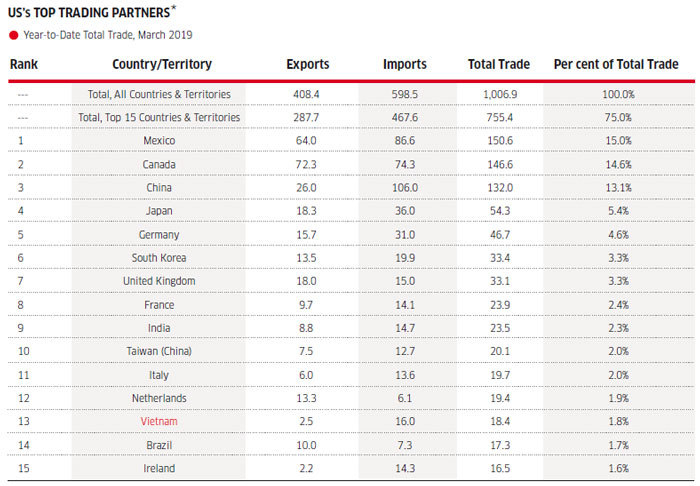Select China's imports value 106.0
This screenshot has width=700, height=486.
click(x=405, y=188)
